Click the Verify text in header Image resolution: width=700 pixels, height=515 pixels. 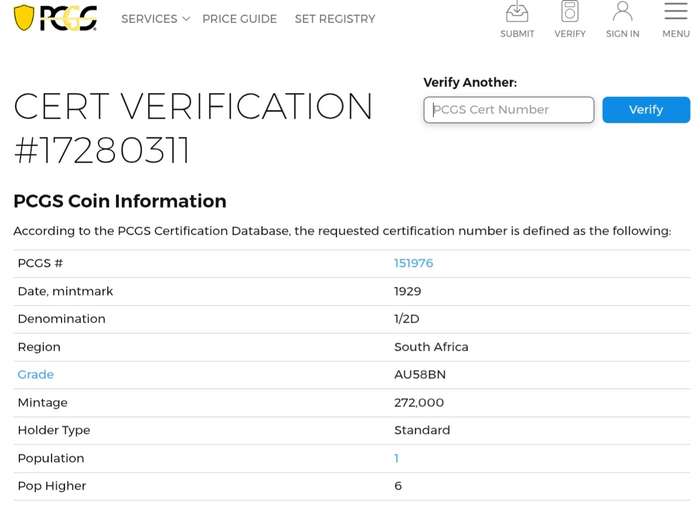(x=570, y=33)
